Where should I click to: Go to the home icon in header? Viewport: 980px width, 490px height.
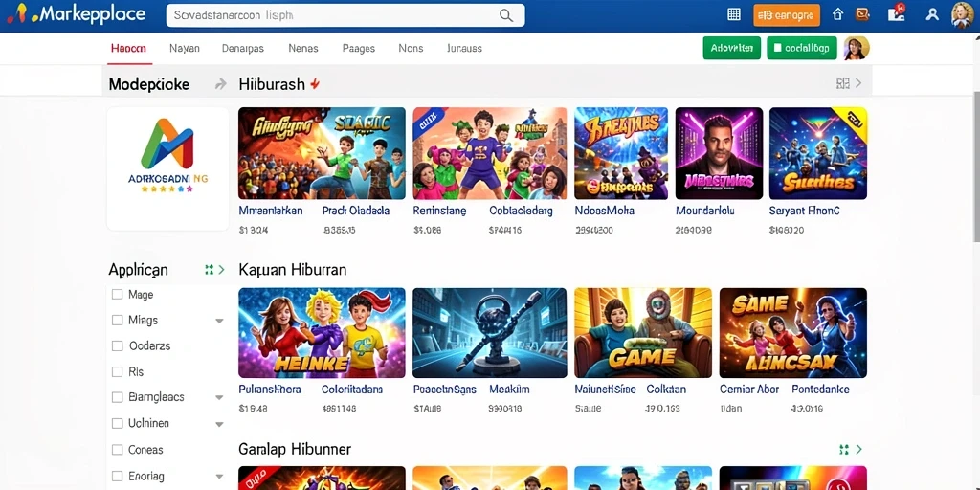[x=838, y=14]
